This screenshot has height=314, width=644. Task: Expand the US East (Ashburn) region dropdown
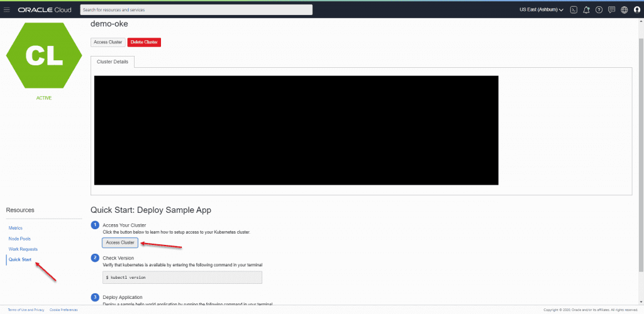click(x=541, y=9)
